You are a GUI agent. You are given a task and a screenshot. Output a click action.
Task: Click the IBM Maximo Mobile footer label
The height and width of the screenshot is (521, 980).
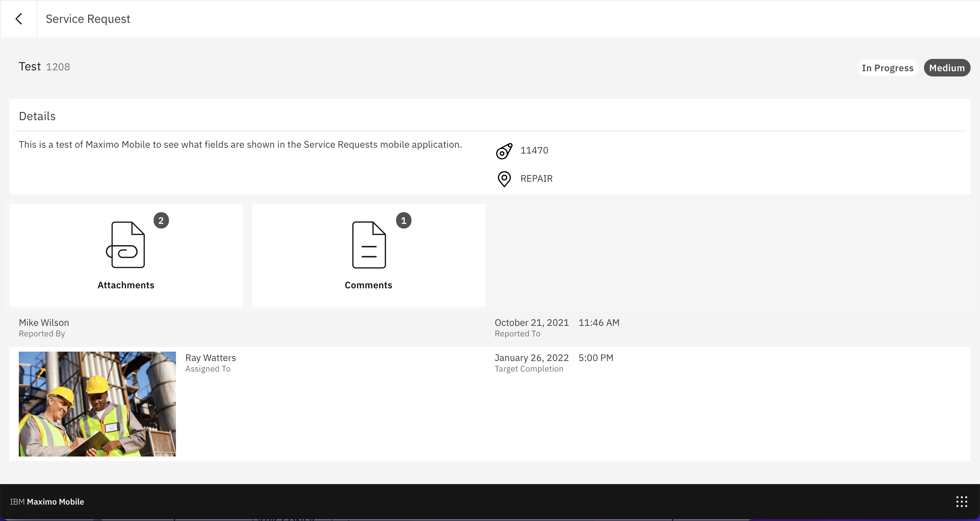pos(47,502)
